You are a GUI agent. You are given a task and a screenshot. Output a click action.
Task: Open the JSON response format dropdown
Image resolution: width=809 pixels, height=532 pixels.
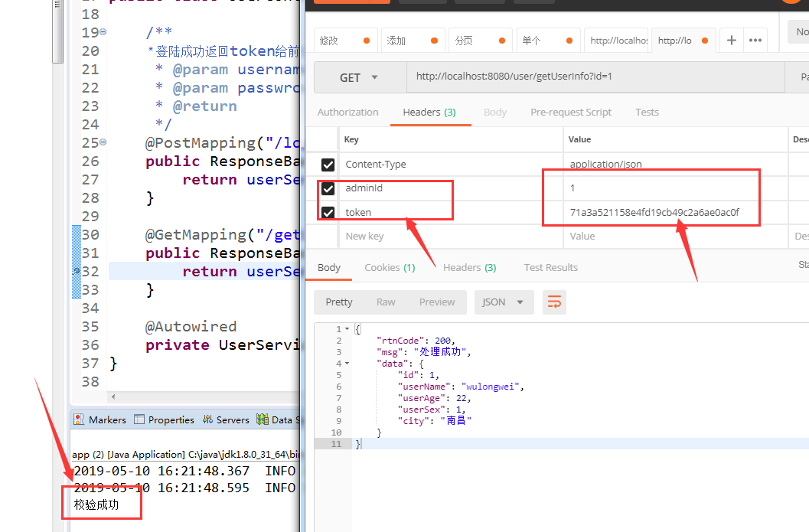click(x=504, y=302)
